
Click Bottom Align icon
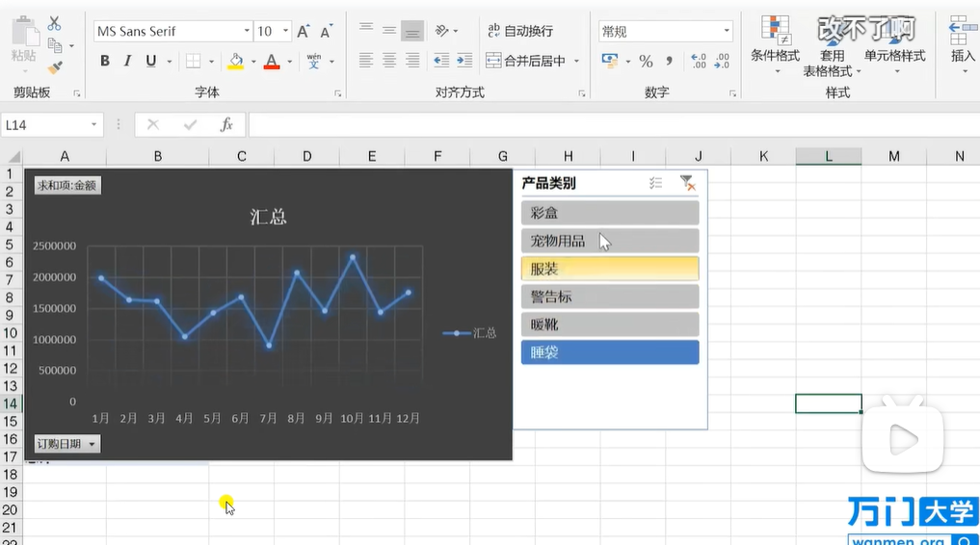[411, 31]
